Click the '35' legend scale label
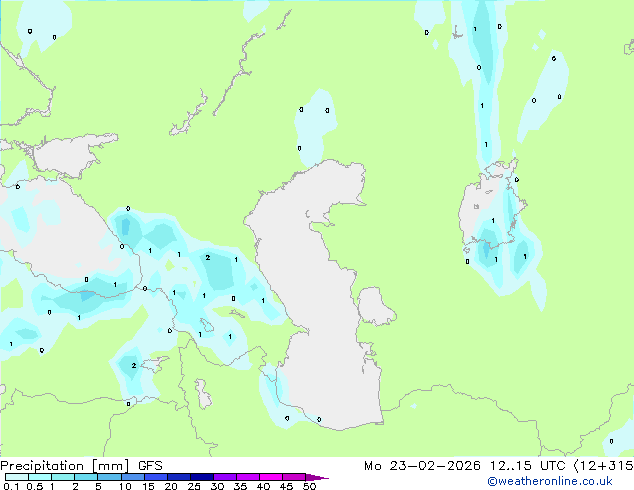This screenshot has width=634, height=490. coord(240,486)
